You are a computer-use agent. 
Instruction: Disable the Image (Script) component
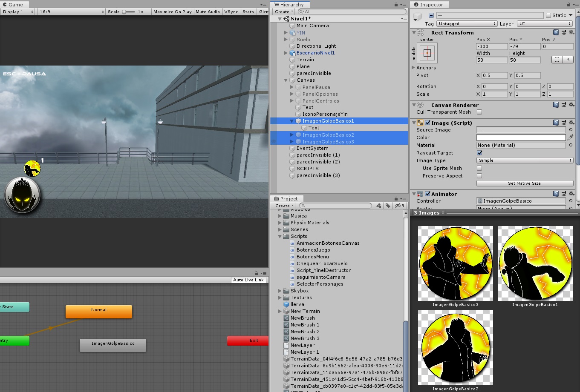pos(428,123)
